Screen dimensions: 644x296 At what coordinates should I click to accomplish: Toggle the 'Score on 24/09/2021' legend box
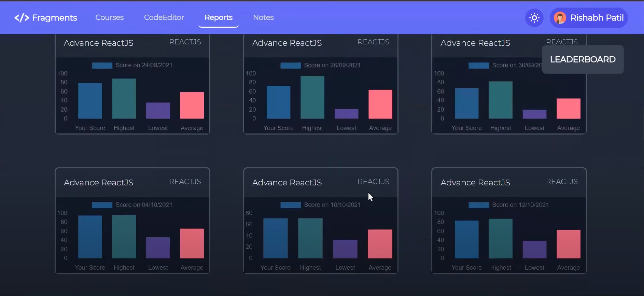[102, 66]
